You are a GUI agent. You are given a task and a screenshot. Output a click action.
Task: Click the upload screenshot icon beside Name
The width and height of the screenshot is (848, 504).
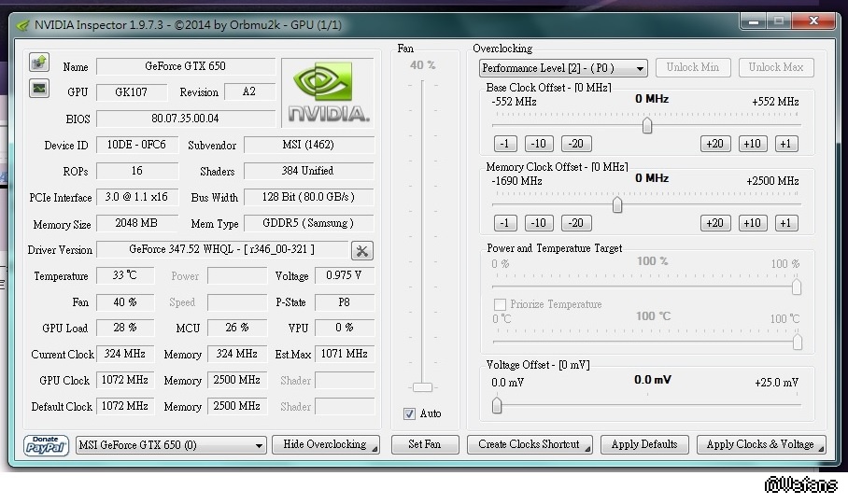coord(38,63)
